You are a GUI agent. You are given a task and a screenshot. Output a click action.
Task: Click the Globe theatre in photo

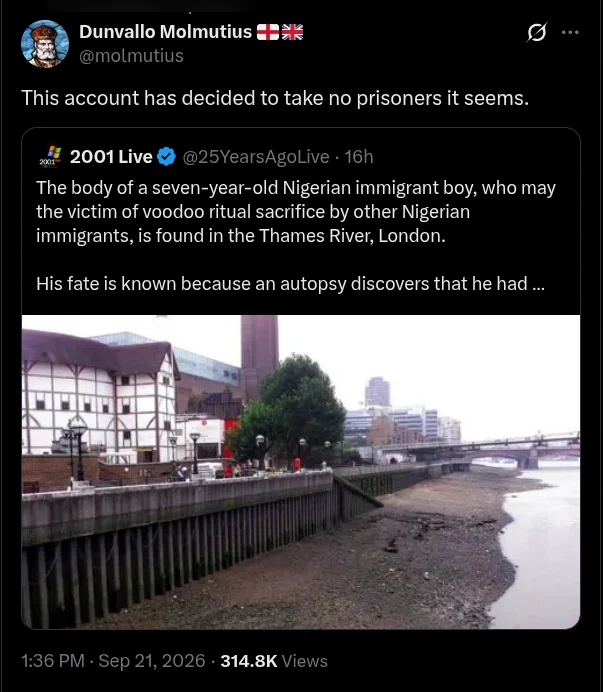pos(99,397)
